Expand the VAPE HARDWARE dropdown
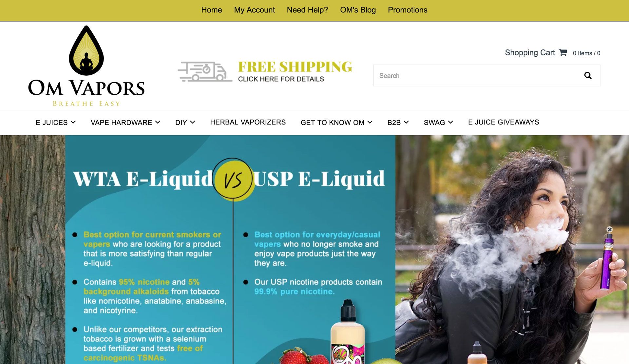The height and width of the screenshot is (364, 629). pos(125,123)
